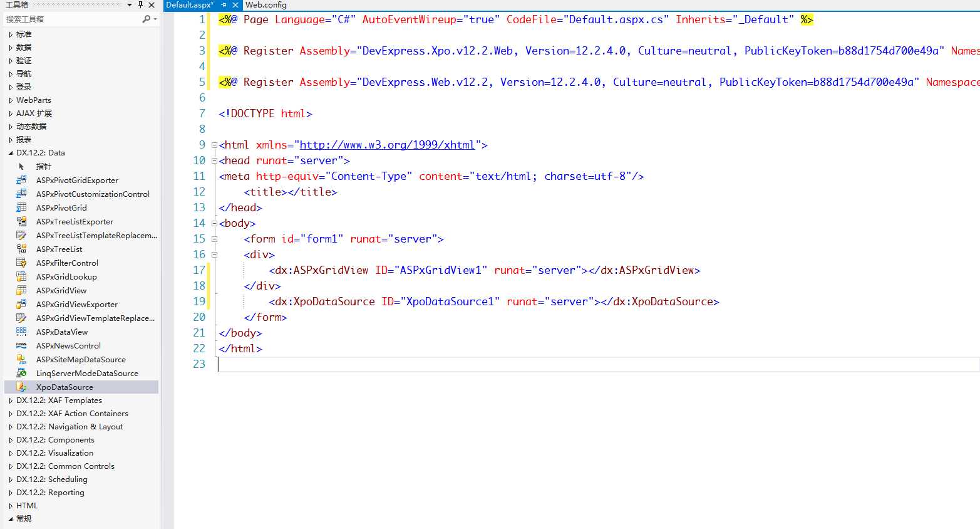Collapse the div element code outline

pos(214,254)
